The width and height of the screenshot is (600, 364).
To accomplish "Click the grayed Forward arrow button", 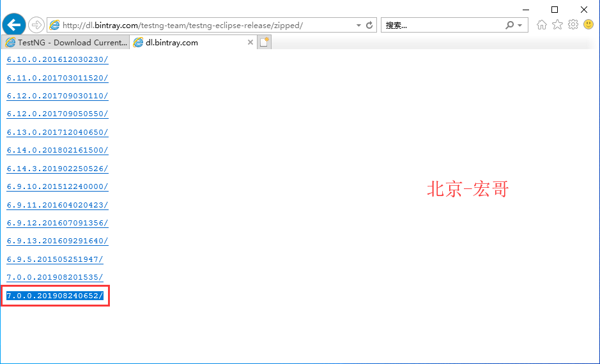I will click(x=36, y=26).
